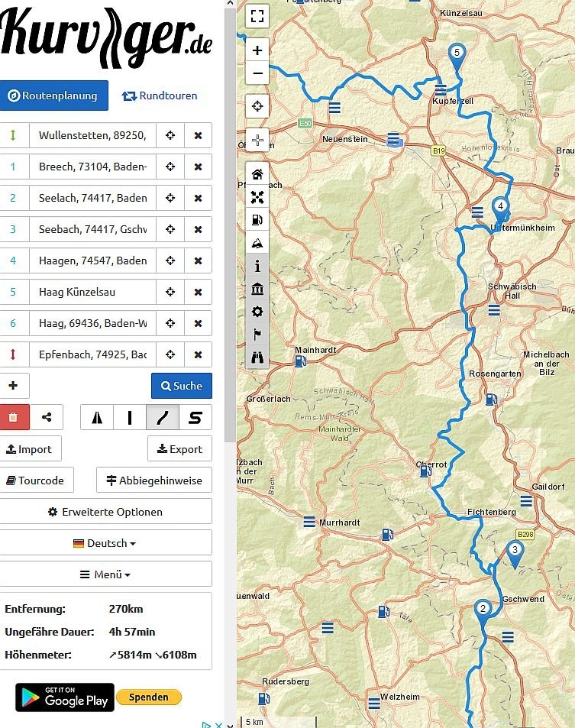The image size is (575, 728).
Task: Choose the highway fastest-route option
Action: 97,417
